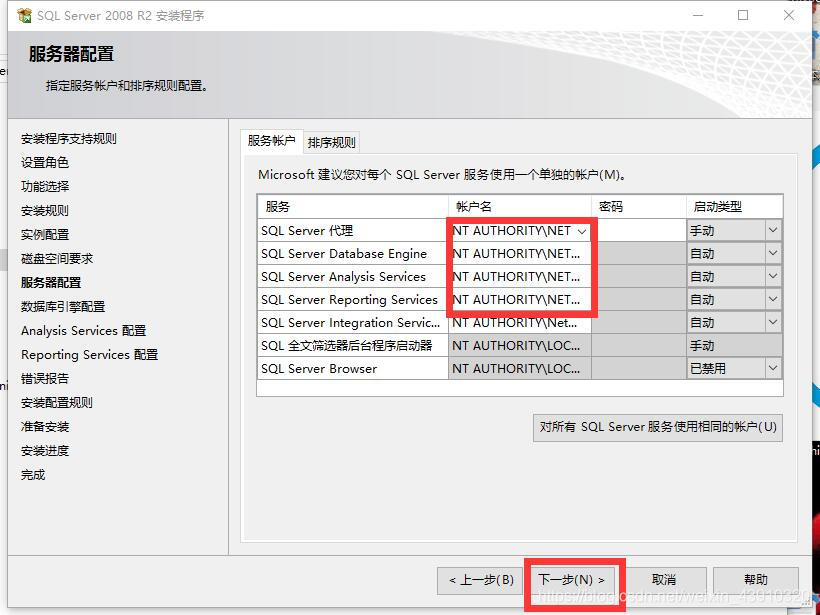Minimize the SQL Server 2008 R2 setup window

click(698, 15)
